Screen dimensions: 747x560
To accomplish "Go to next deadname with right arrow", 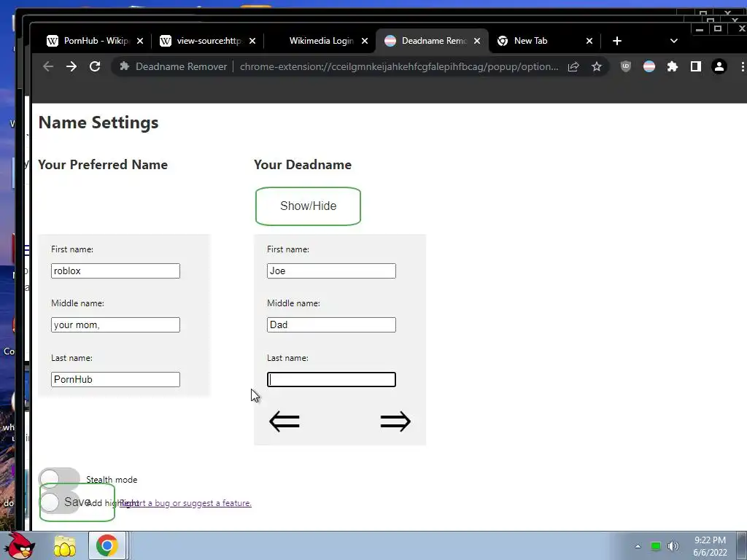I will pyautogui.click(x=395, y=421).
